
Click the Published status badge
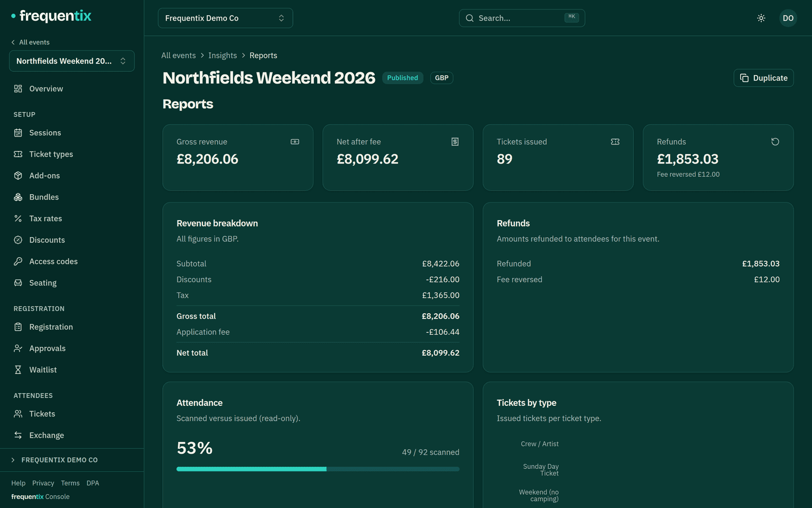coord(402,78)
